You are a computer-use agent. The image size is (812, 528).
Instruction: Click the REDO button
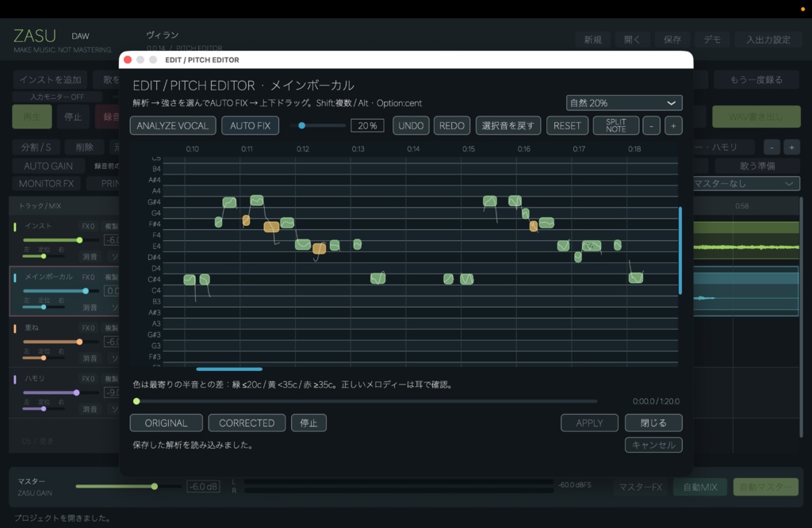tap(451, 126)
